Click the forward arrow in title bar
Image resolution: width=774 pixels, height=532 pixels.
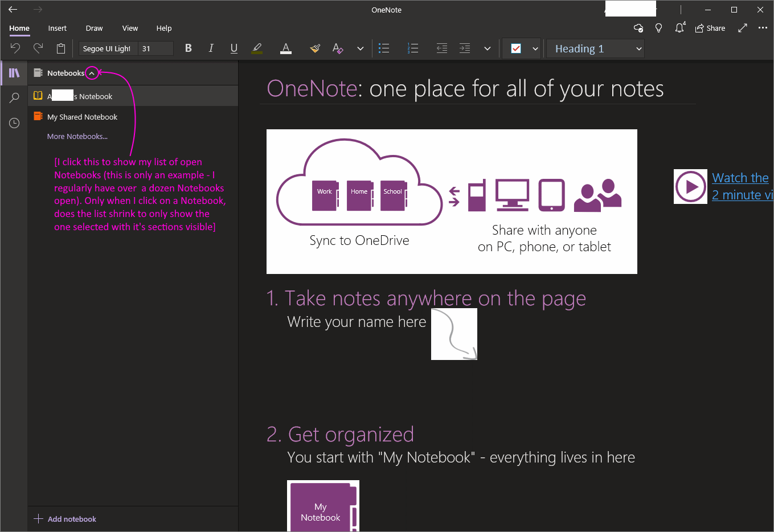(x=38, y=10)
